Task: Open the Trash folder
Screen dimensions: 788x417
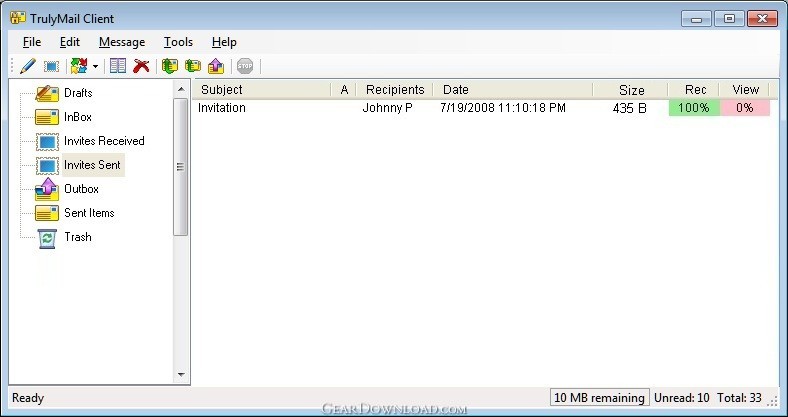Action: point(78,237)
